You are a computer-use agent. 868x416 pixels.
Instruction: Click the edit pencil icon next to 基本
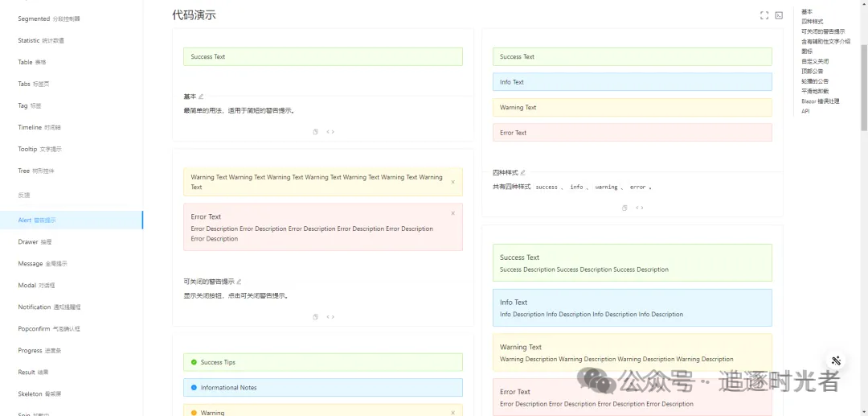click(201, 97)
